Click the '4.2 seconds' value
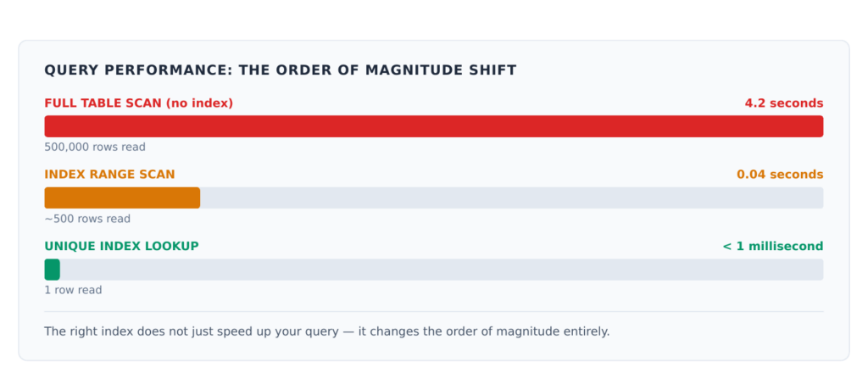 coord(784,103)
